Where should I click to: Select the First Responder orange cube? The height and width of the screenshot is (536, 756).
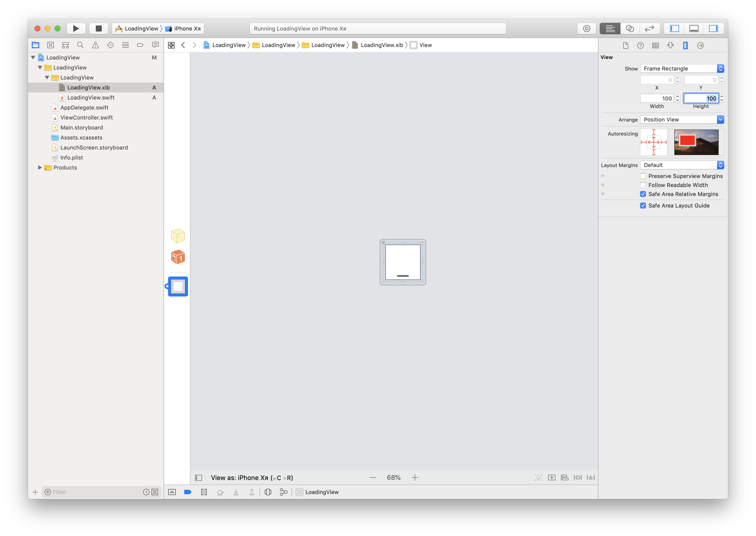click(178, 257)
